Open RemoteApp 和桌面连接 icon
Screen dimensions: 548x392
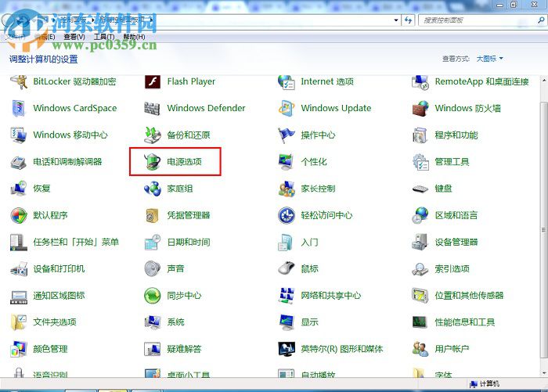(420, 81)
